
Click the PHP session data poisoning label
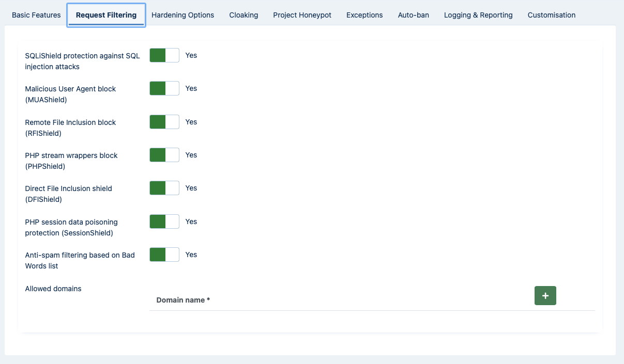click(x=71, y=227)
